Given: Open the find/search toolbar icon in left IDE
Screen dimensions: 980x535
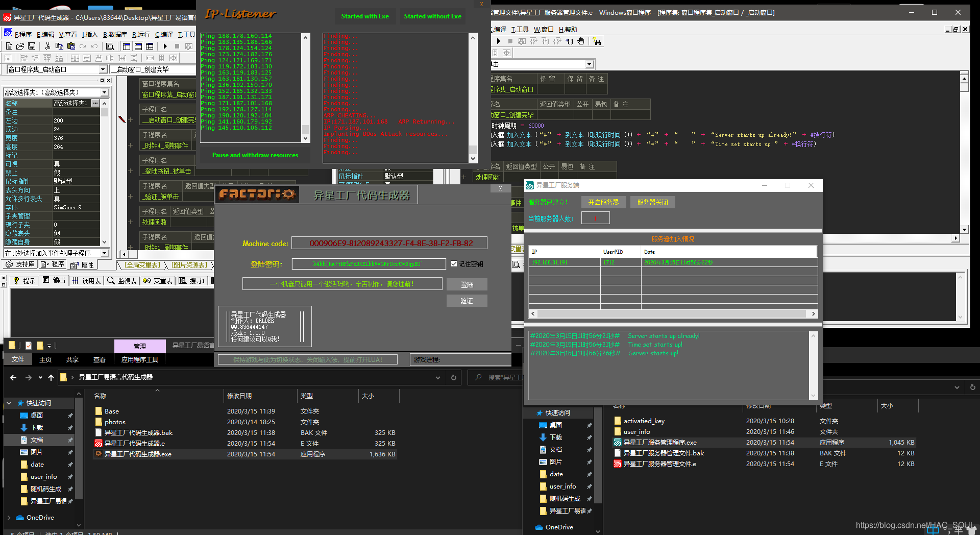Looking at the screenshot, I should pos(110,46).
